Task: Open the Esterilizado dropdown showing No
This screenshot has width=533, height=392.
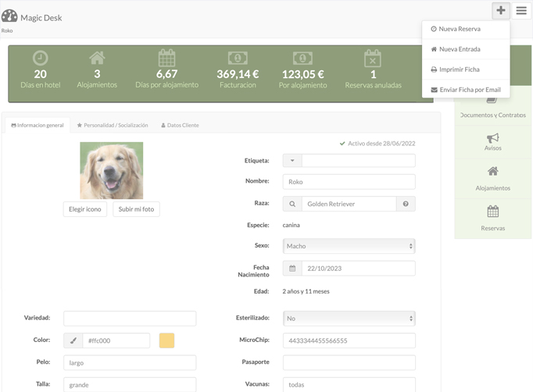Action: [349, 319]
